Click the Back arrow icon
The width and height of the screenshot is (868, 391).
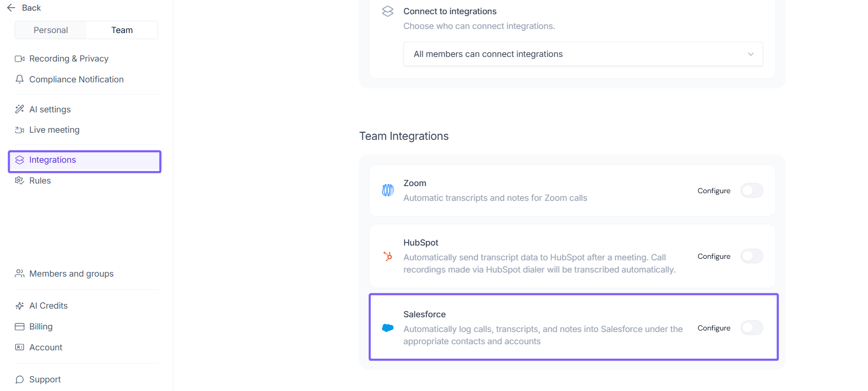click(x=11, y=8)
